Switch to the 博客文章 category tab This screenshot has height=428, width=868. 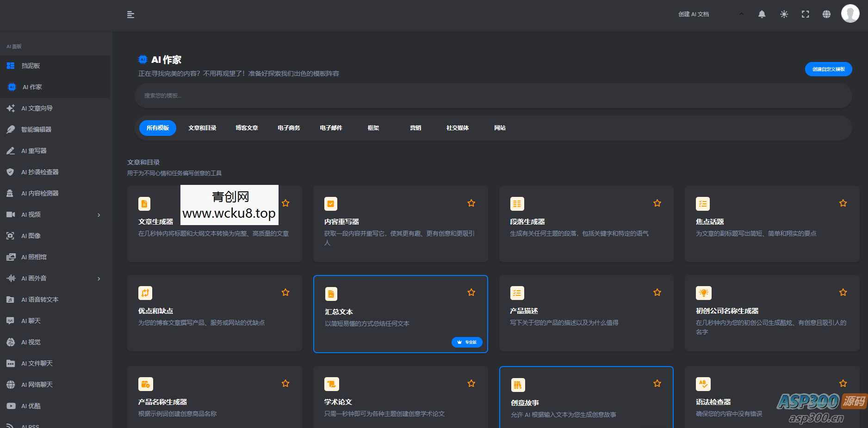pos(247,128)
